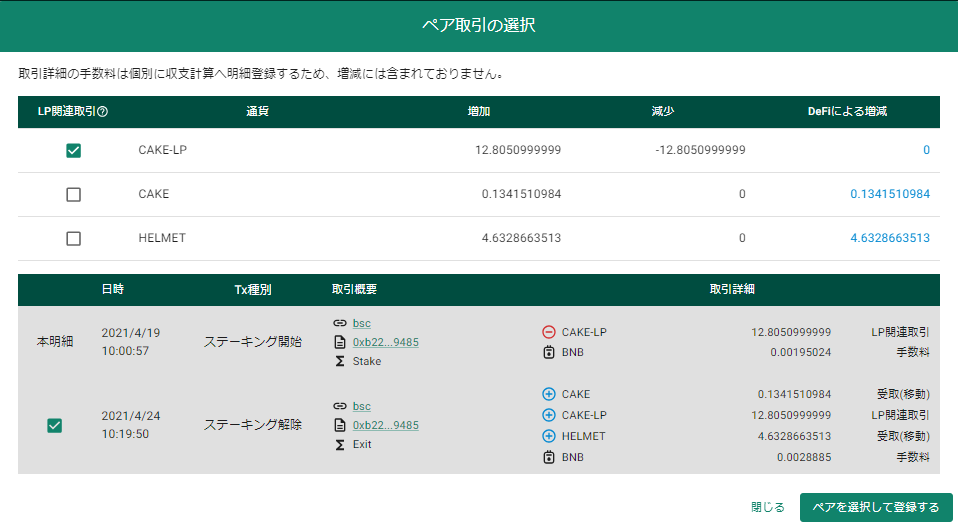Image resolution: width=958 pixels, height=525 pixels.
Task: Click the fee icon beside BNB 0.0028885
Action: tap(549, 457)
